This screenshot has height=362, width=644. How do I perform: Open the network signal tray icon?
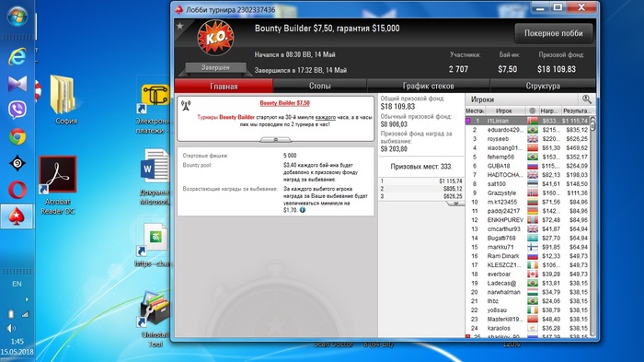25,314
